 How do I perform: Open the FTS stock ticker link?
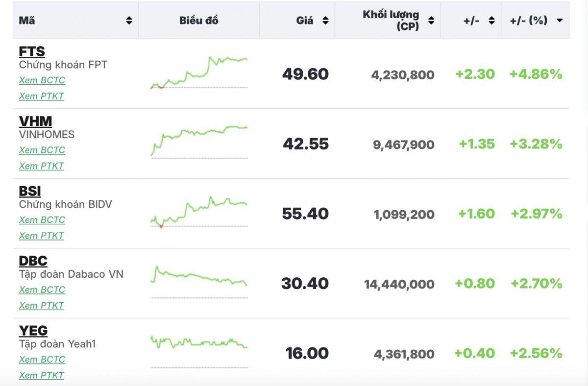[x=32, y=51]
